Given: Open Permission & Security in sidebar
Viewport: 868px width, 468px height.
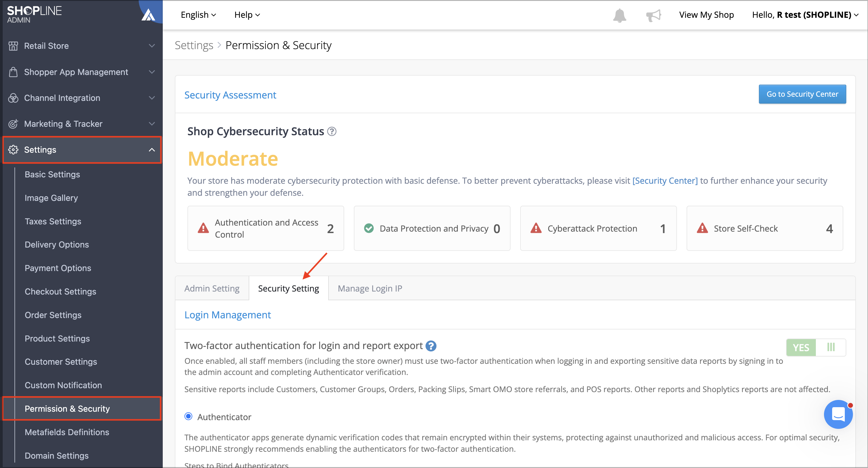Looking at the screenshot, I should 82,408.
